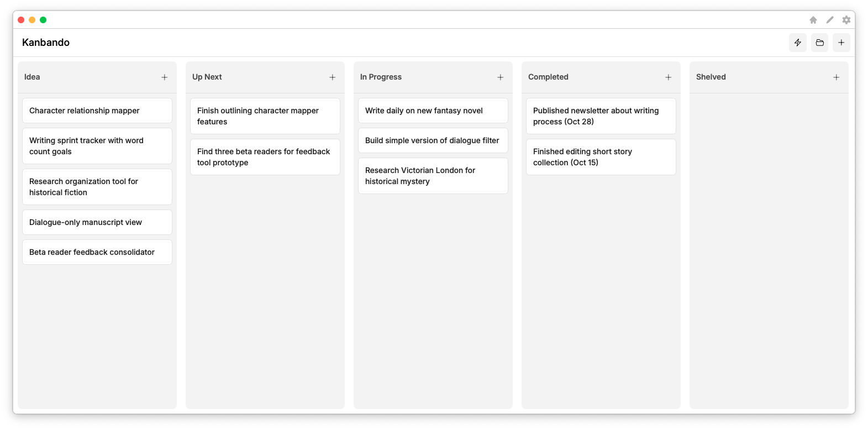Viewport: 868px width, 429px height.
Task: Select the Writing sprint tracker card
Action: pyautogui.click(x=97, y=146)
